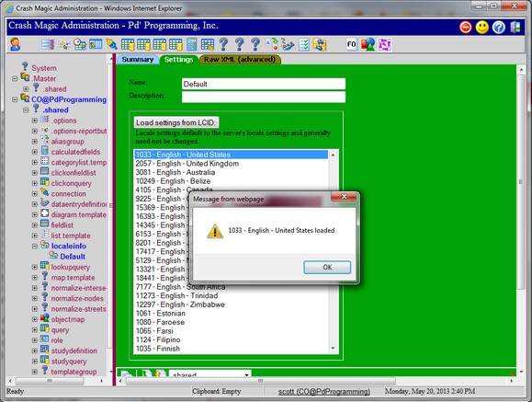Click scott (CO@PdProgramming) status link
Screen dimensions: 532x402
[324, 392]
